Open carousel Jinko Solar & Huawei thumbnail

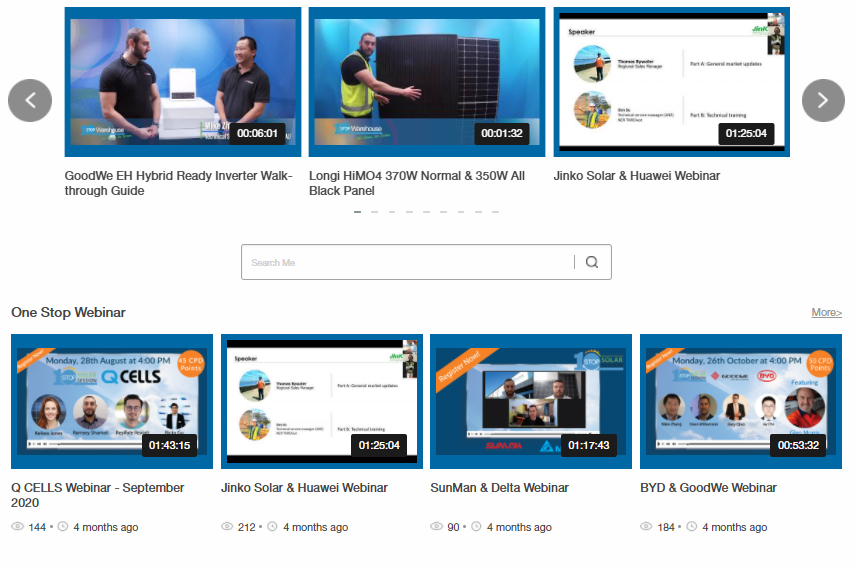(x=671, y=82)
